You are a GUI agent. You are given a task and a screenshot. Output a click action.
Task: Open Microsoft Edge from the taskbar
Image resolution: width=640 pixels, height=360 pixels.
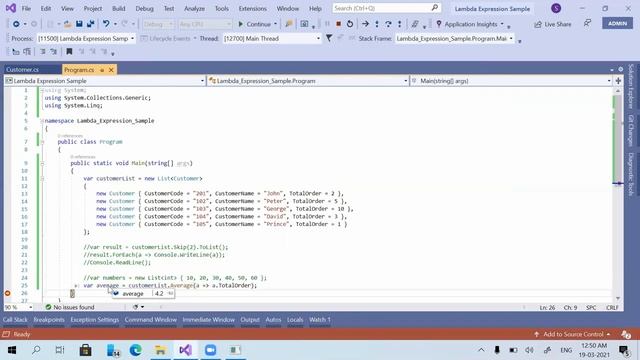click(x=136, y=350)
